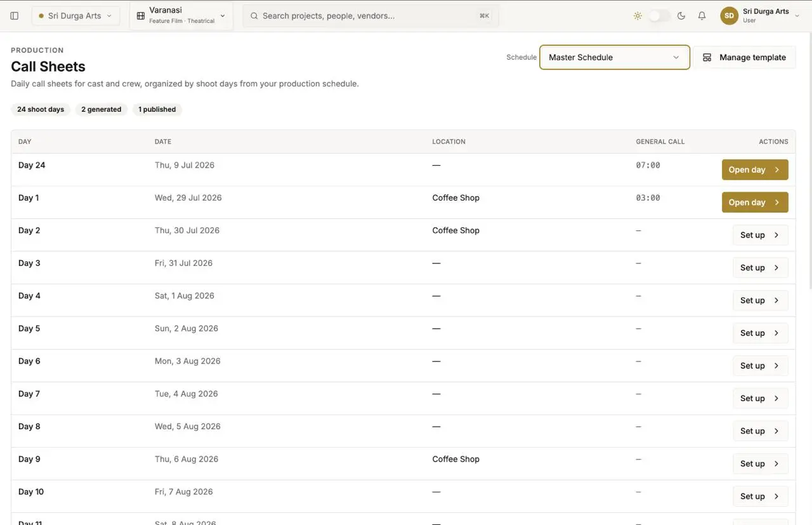Click the notifications bell icon
The height and width of the screenshot is (525, 812).
tap(702, 16)
